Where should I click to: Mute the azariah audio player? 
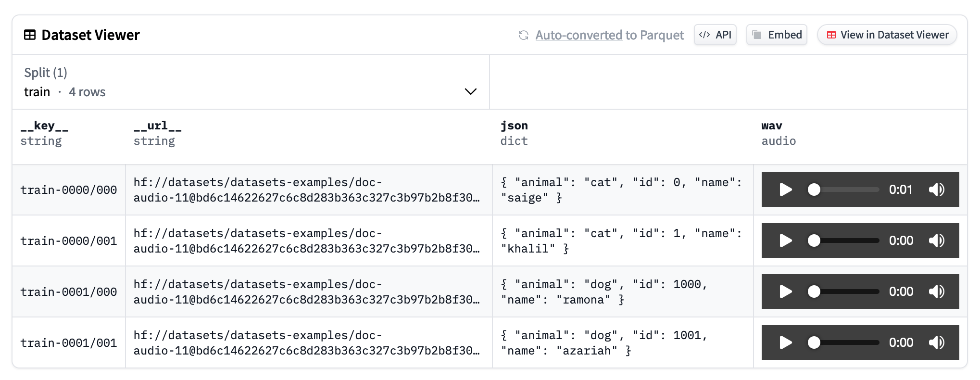(x=936, y=342)
